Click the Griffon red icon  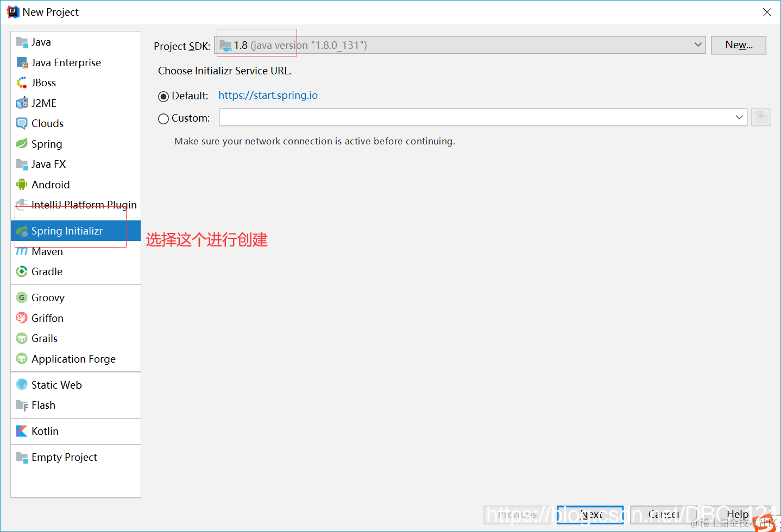(22, 318)
